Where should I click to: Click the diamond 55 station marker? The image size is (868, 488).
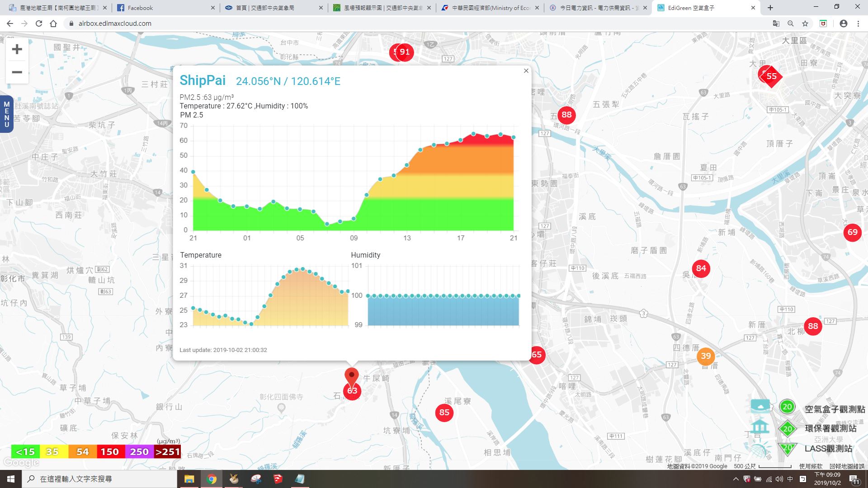[771, 76]
